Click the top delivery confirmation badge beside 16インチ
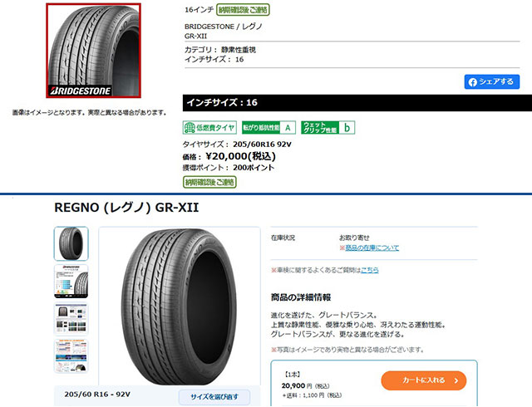Screen dimensions: 532x407 click(x=243, y=10)
